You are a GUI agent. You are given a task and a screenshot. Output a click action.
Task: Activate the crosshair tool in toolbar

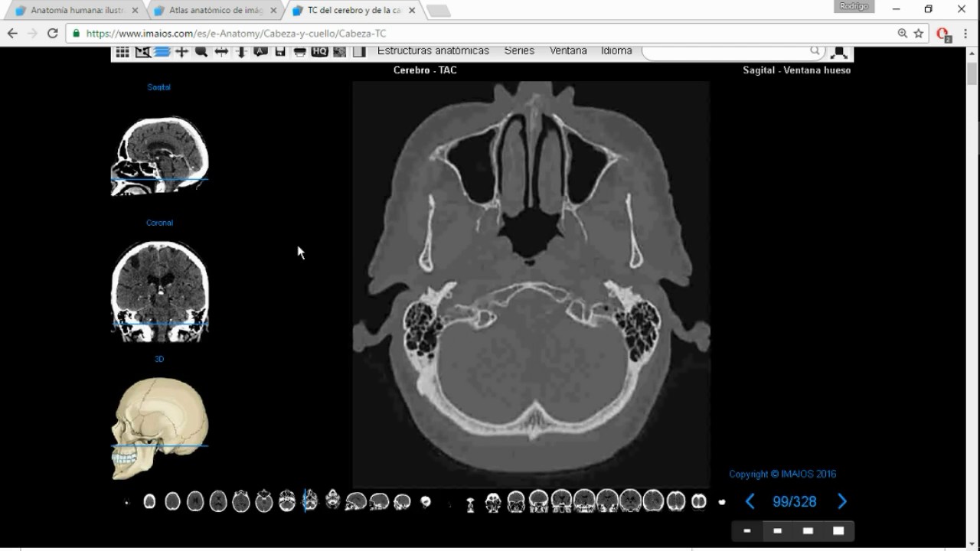181,52
